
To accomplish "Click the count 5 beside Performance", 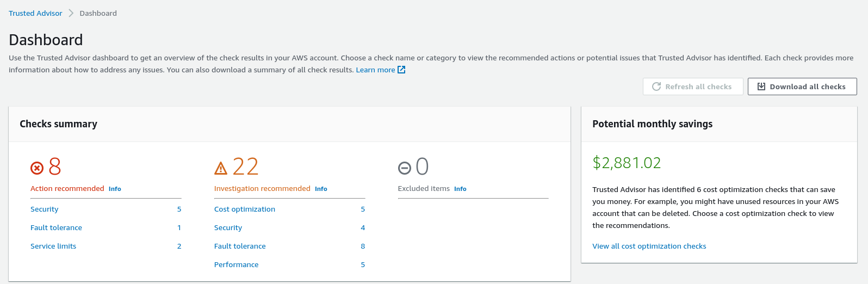I will click(363, 264).
